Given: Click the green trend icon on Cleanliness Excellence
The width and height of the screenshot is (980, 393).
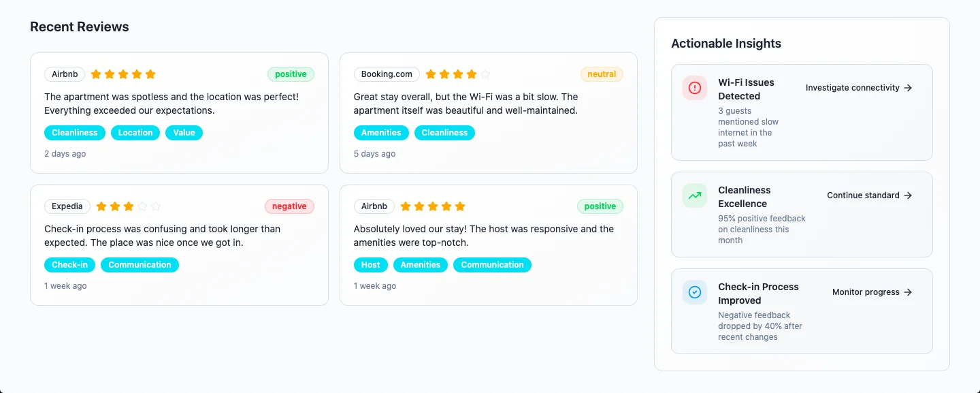Looking at the screenshot, I should point(694,195).
